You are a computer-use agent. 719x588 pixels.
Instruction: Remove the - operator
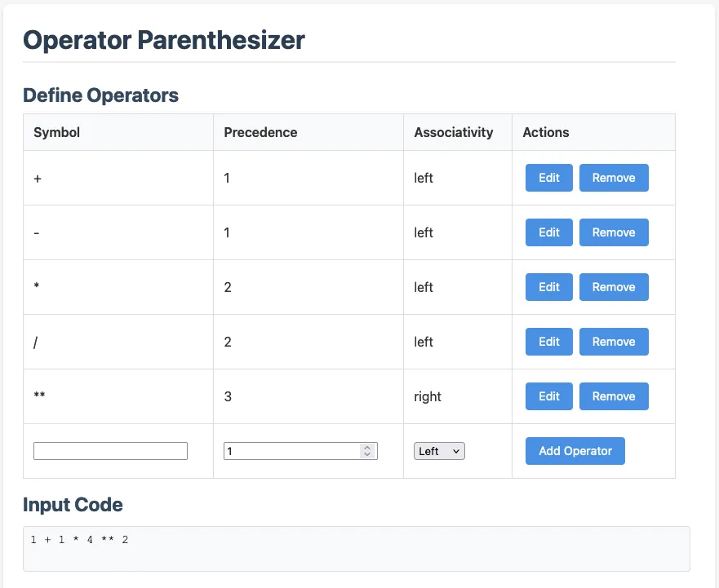[x=614, y=232]
